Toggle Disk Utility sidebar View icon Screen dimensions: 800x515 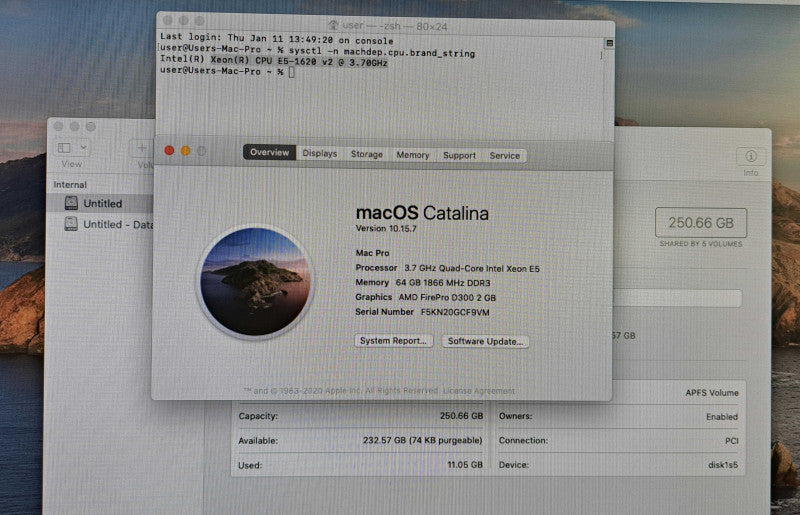click(64, 148)
